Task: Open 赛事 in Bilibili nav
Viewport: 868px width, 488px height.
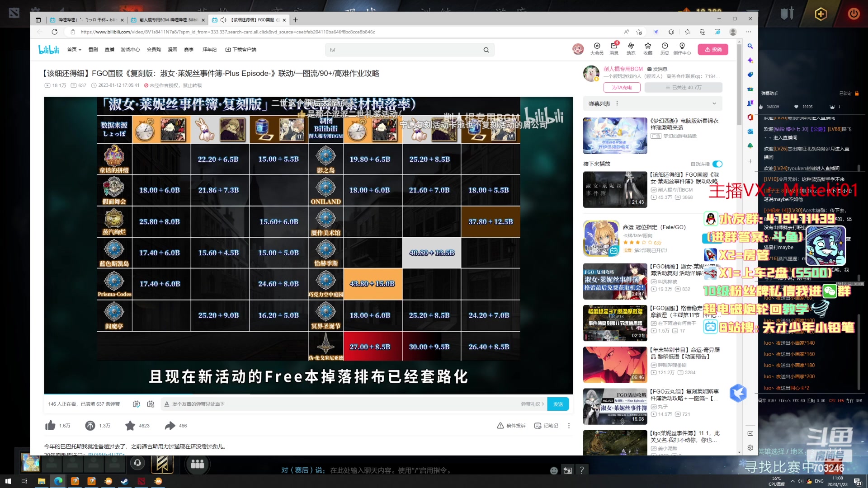Action: coord(189,50)
